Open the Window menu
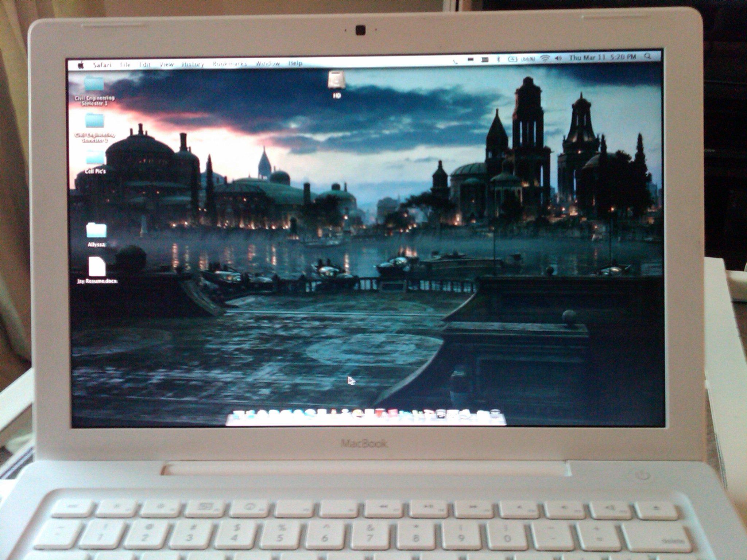 click(x=268, y=63)
